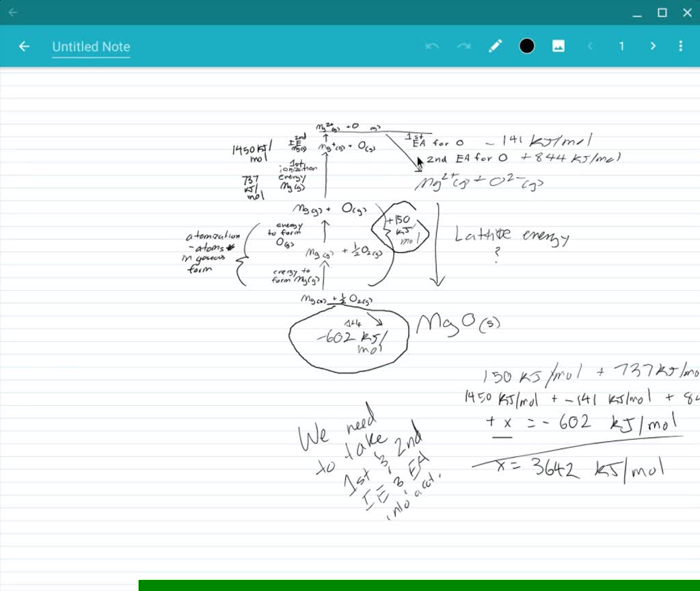The height and width of the screenshot is (591, 700).
Task: Rename the note by clicking 'Untitled Note'
Action: tap(91, 47)
